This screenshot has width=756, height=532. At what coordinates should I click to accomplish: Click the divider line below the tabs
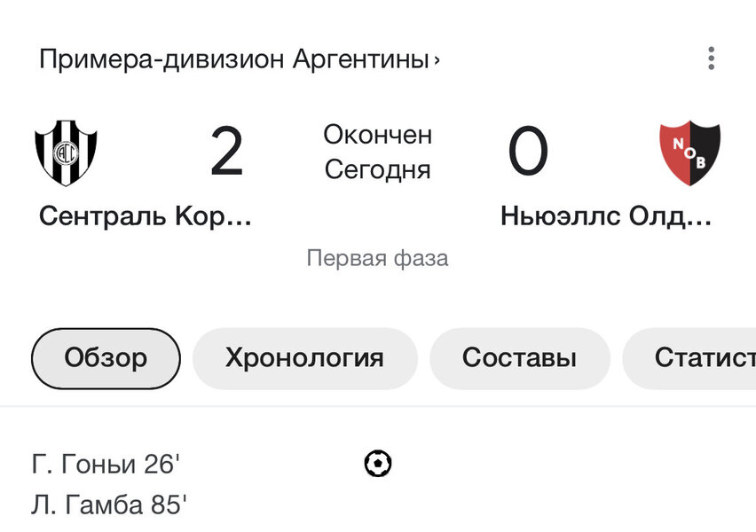tap(378, 407)
